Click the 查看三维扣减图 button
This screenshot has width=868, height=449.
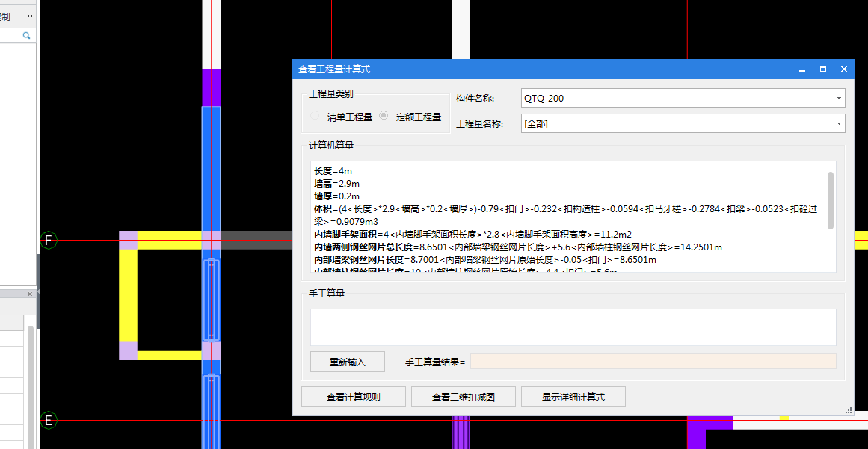[463, 397]
